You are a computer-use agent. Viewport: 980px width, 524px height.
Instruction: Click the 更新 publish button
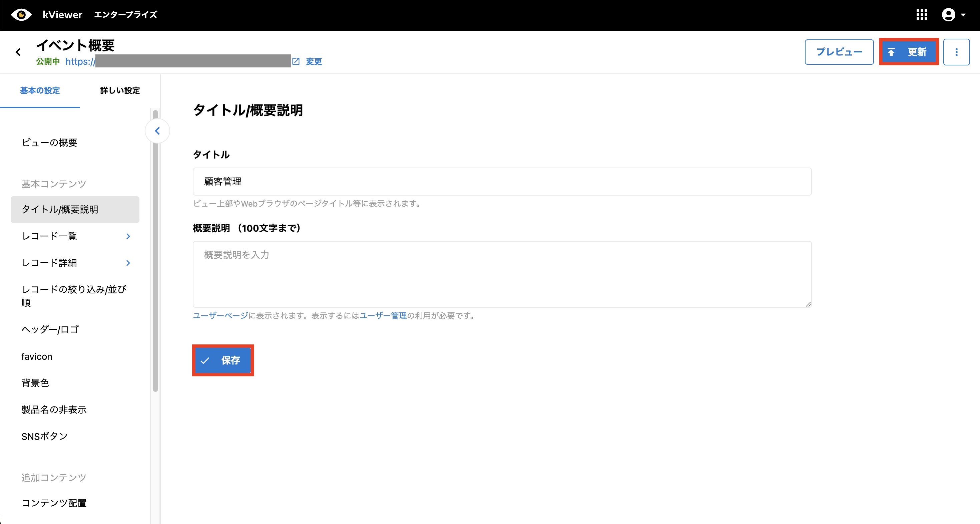(x=909, y=52)
